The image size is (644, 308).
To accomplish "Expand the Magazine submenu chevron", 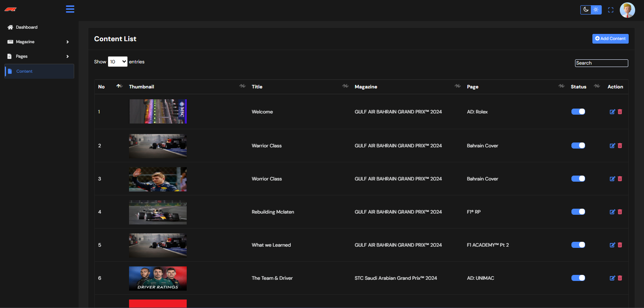I will 67,42.
